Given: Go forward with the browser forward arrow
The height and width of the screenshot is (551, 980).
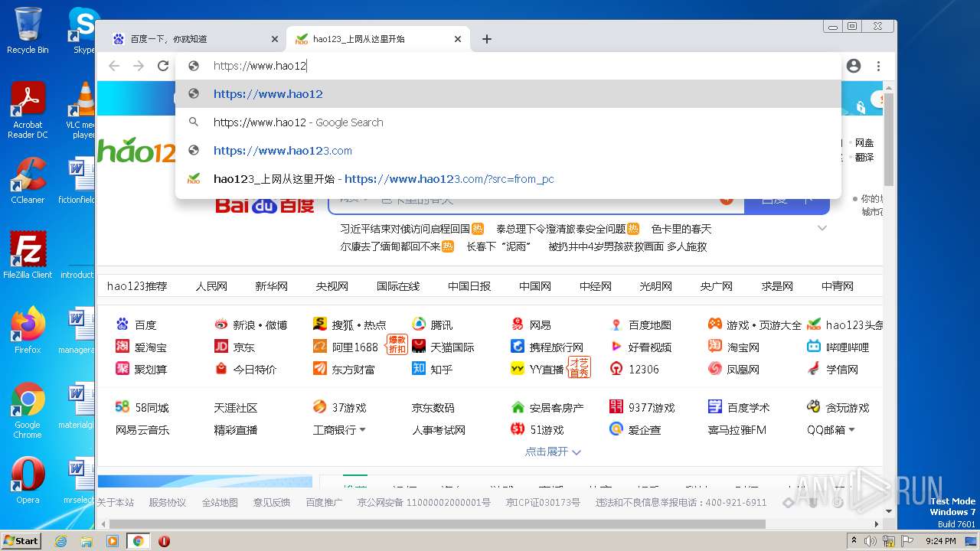Looking at the screenshot, I should click(139, 66).
